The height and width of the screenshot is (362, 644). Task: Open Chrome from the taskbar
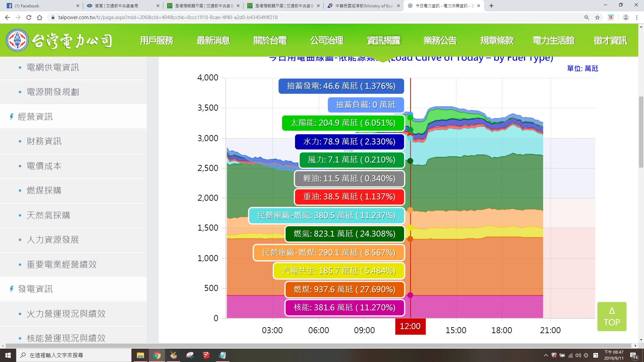click(x=157, y=355)
